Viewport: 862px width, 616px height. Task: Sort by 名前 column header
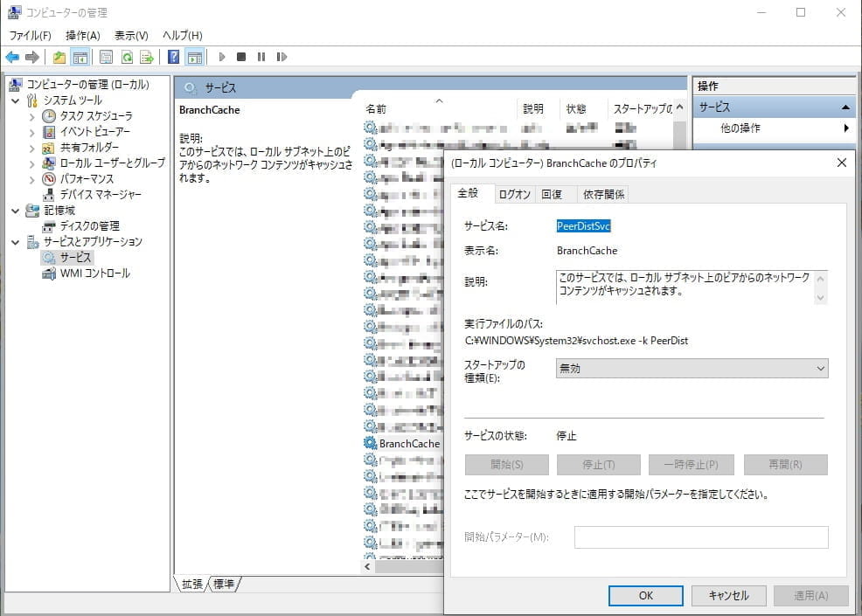[440, 109]
